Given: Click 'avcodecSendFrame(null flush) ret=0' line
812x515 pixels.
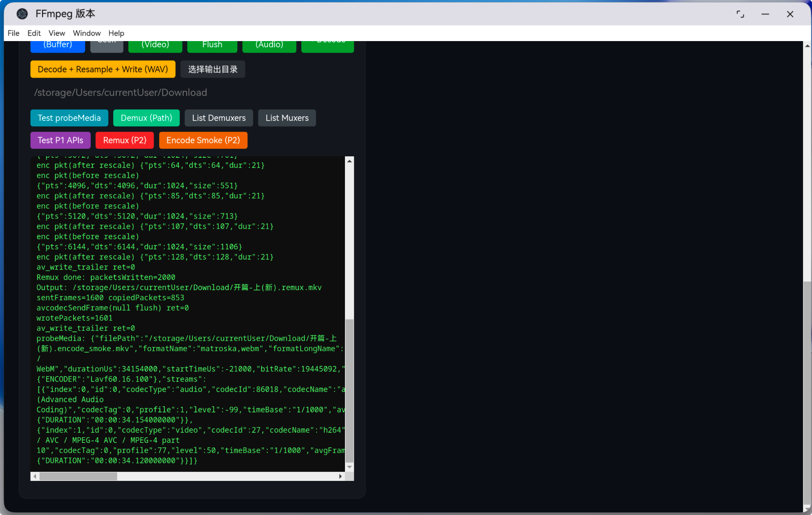Looking at the screenshot, I should coord(113,308).
